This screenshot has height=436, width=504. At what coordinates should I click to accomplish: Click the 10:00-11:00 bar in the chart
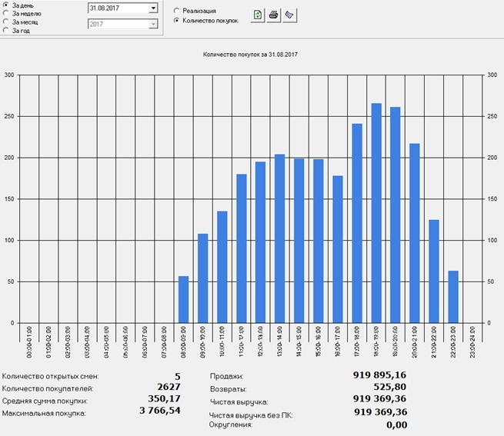click(222, 267)
